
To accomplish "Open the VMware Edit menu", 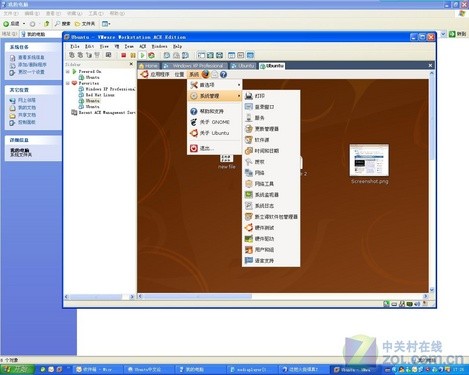I will (x=89, y=46).
